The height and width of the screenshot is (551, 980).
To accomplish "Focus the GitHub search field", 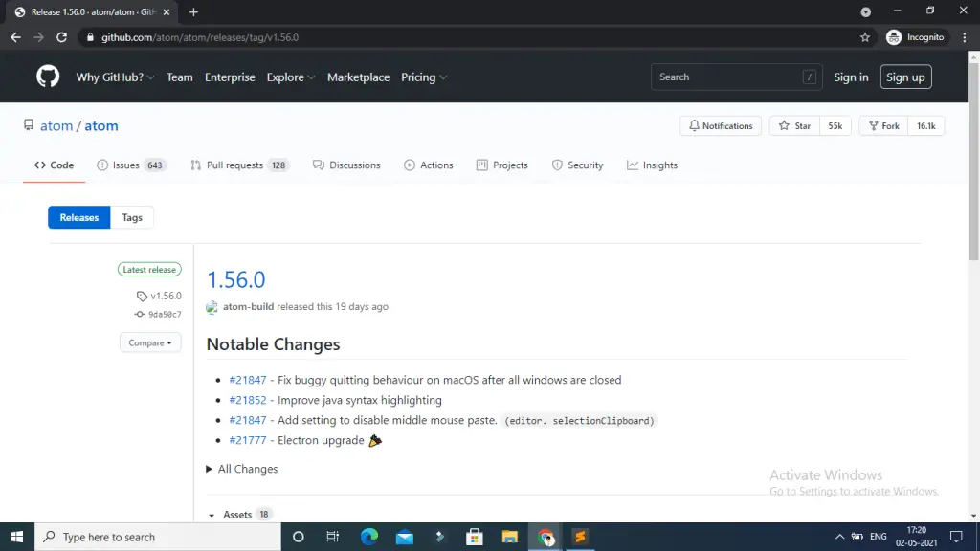I will pyautogui.click(x=736, y=77).
